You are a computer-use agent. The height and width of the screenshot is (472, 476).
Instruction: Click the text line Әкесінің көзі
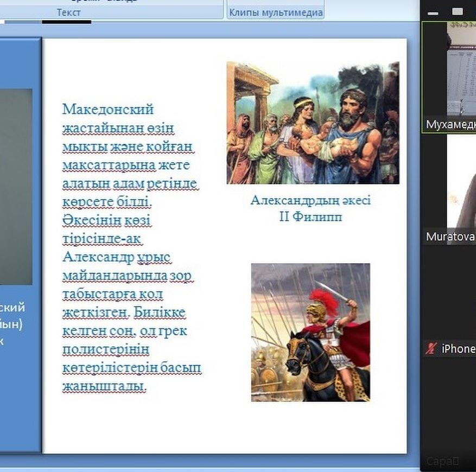pyautogui.click(x=106, y=220)
